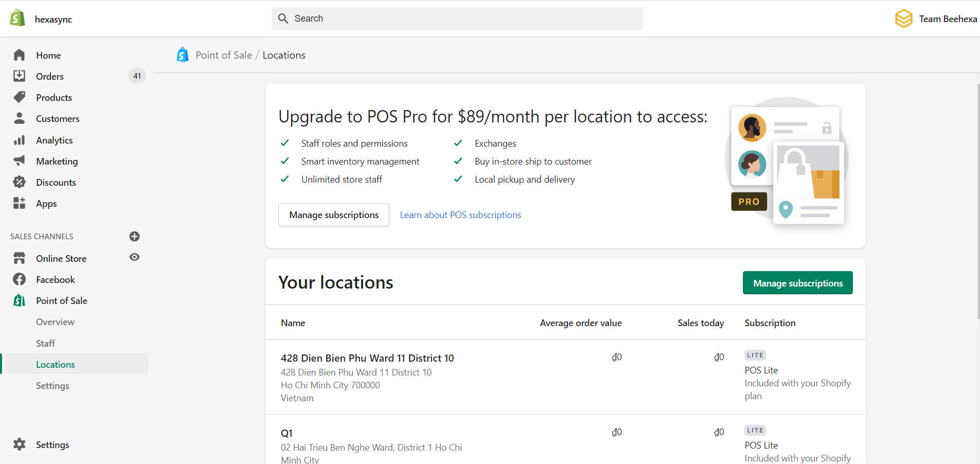This screenshot has width=980, height=464.
Task: Click the Orders count badge 41
Action: (x=137, y=76)
